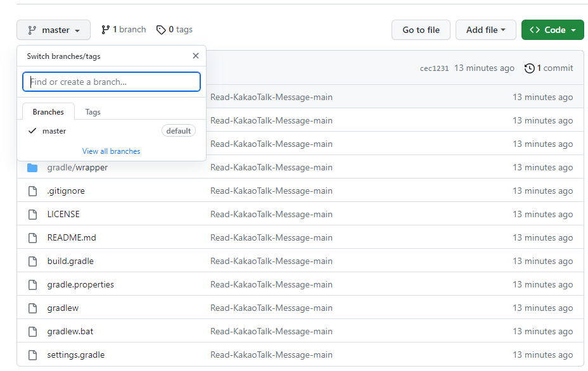Viewport: 588px width, 371px height.
Task: Click the file icon beside .gitignore
Action: pos(32,191)
